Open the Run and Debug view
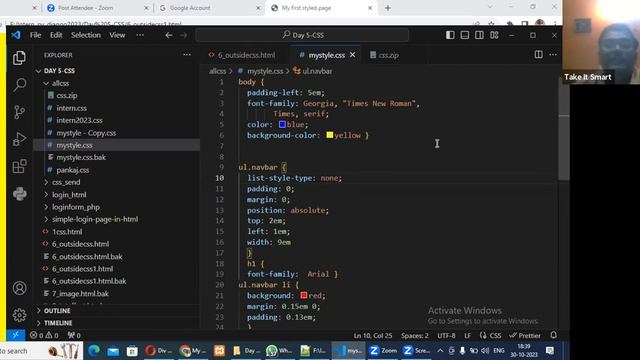 tap(19, 139)
